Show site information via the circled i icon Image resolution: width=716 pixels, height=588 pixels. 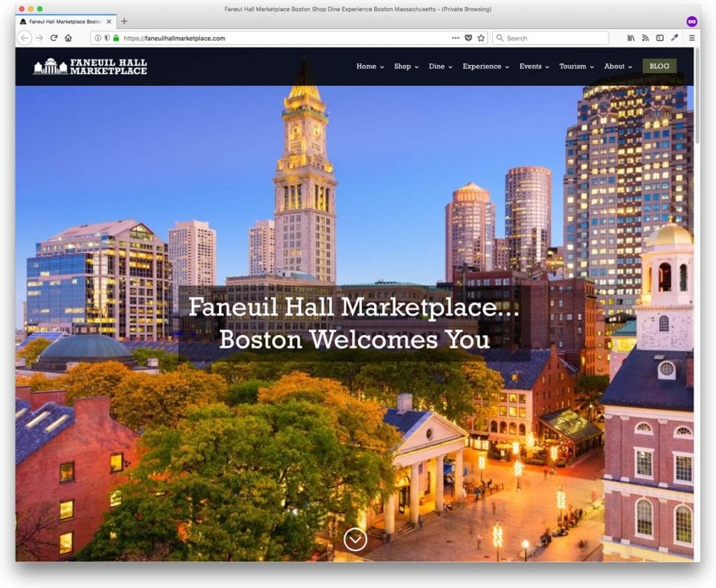(98, 38)
